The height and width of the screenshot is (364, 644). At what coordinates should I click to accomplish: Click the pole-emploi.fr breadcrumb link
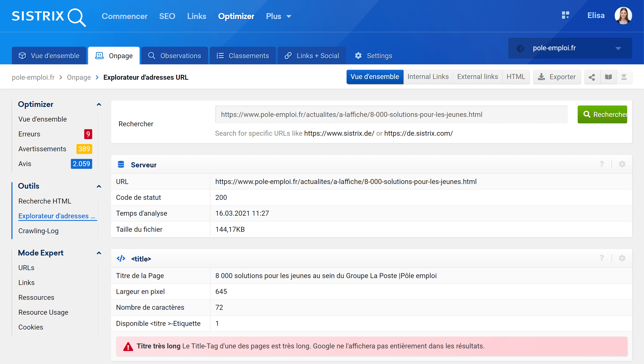point(33,77)
